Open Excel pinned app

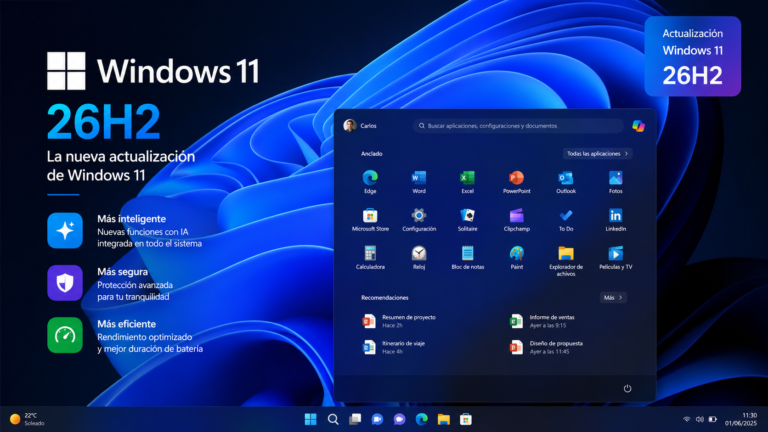[x=467, y=182]
